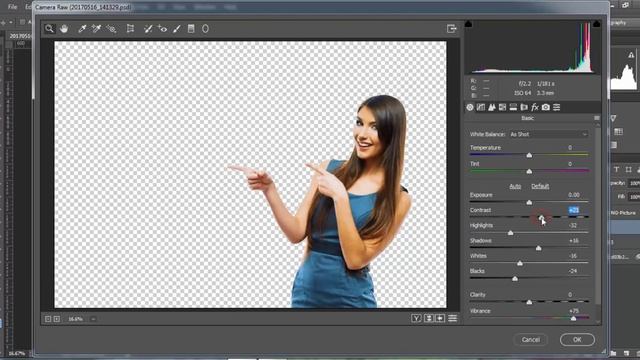This screenshot has height=360, width=640.
Task: Click the Highlights value field
Action: click(x=573, y=225)
